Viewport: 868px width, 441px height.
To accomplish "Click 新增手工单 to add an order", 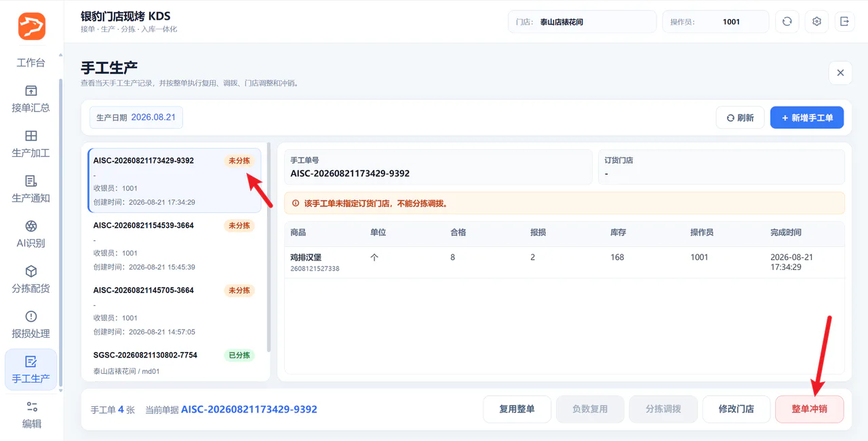I will coord(807,117).
